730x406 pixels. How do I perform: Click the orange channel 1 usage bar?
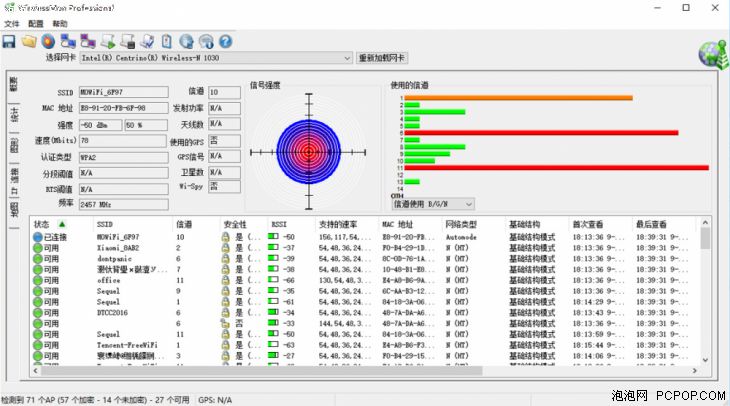click(x=518, y=98)
